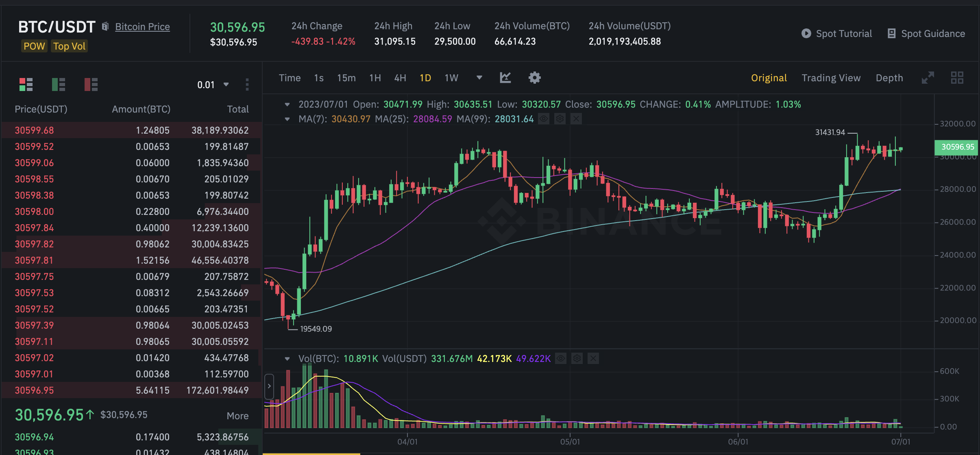Open the Bitcoin Price link
Screen dimensions: 980x455
[142, 27]
